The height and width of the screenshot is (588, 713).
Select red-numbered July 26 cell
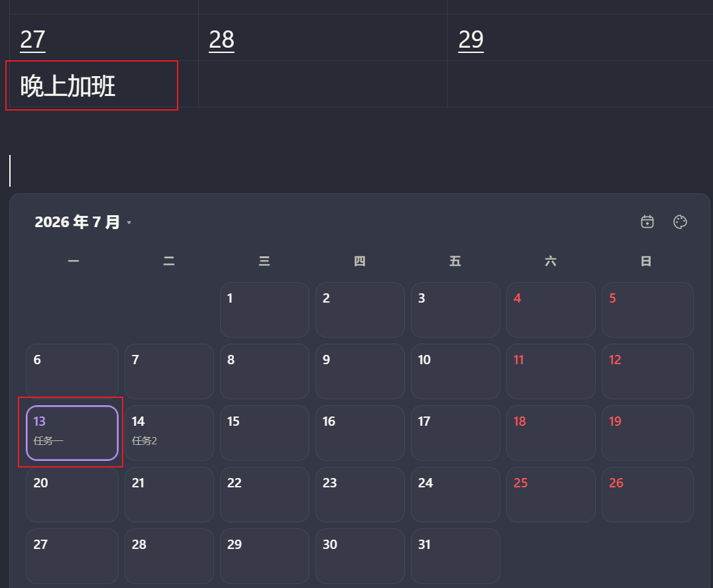pyautogui.click(x=647, y=495)
